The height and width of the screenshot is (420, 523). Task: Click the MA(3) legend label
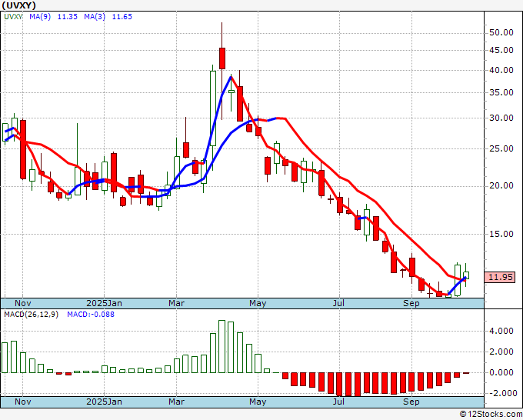coord(95,16)
